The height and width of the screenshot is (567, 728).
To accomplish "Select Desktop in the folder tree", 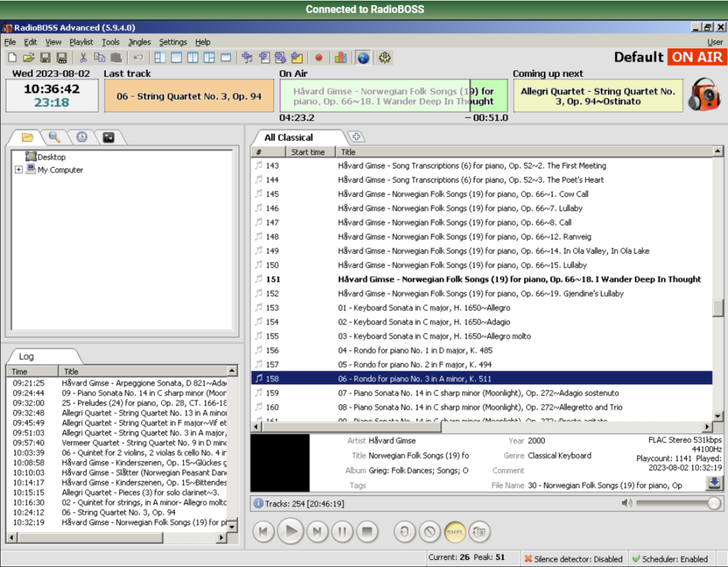I will tap(45, 157).
